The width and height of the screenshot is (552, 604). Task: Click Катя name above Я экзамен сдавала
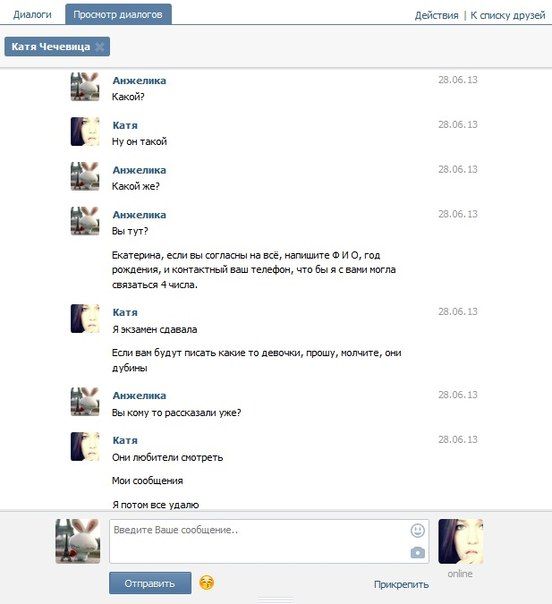[x=125, y=312]
